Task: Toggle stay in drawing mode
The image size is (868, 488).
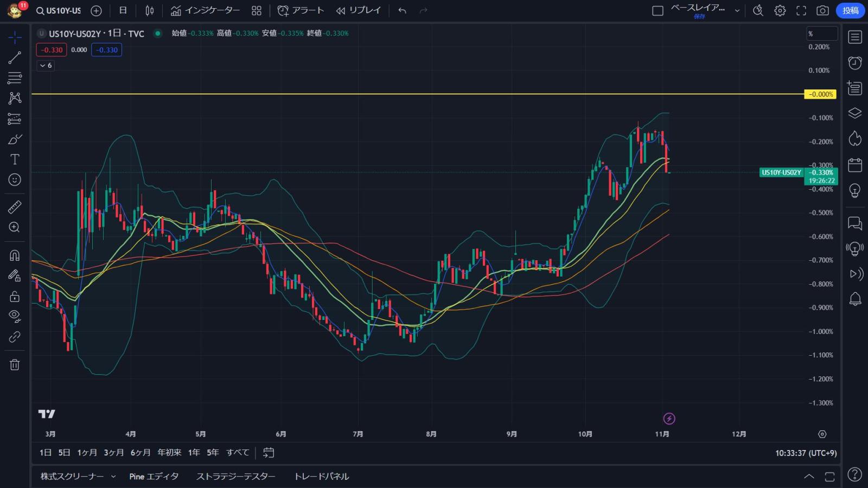Action: [15, 276]
